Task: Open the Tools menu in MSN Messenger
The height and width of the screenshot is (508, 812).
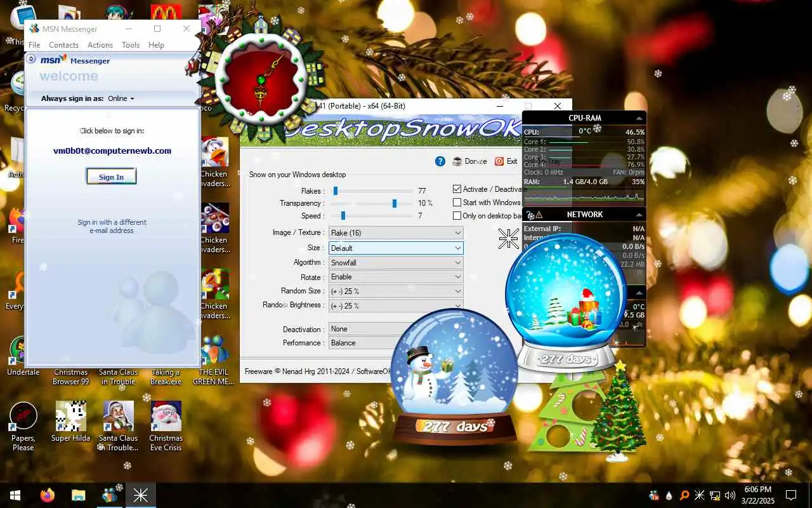Action: pos(131,45)
